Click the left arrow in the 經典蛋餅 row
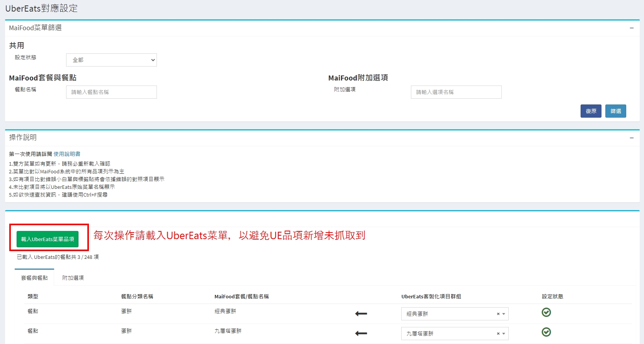This screenshot has width=644, height=344. 361,314
